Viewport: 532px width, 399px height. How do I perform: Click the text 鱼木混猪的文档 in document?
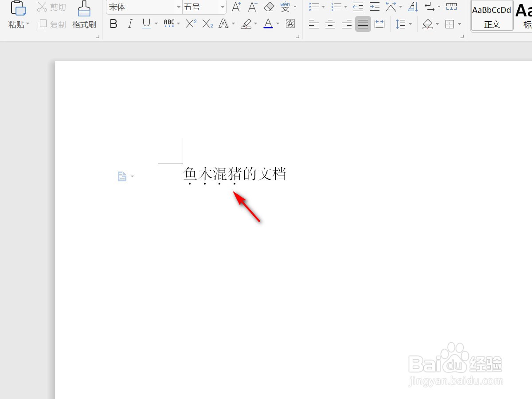click(x=235, y=174)
